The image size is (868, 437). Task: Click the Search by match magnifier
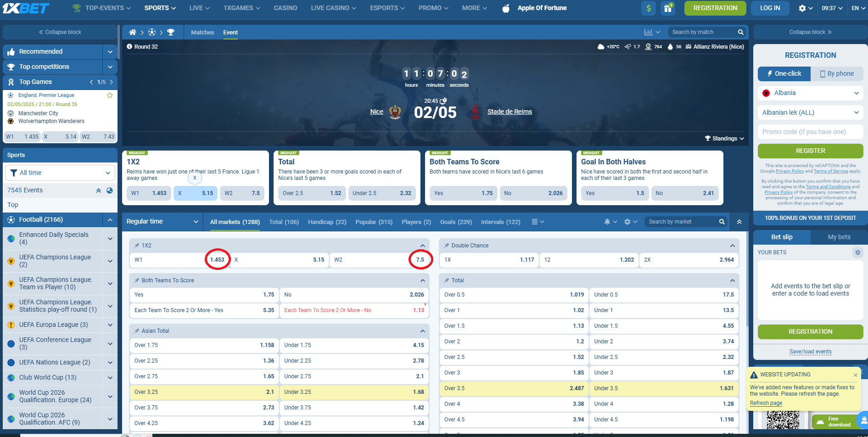pos(740,32)
